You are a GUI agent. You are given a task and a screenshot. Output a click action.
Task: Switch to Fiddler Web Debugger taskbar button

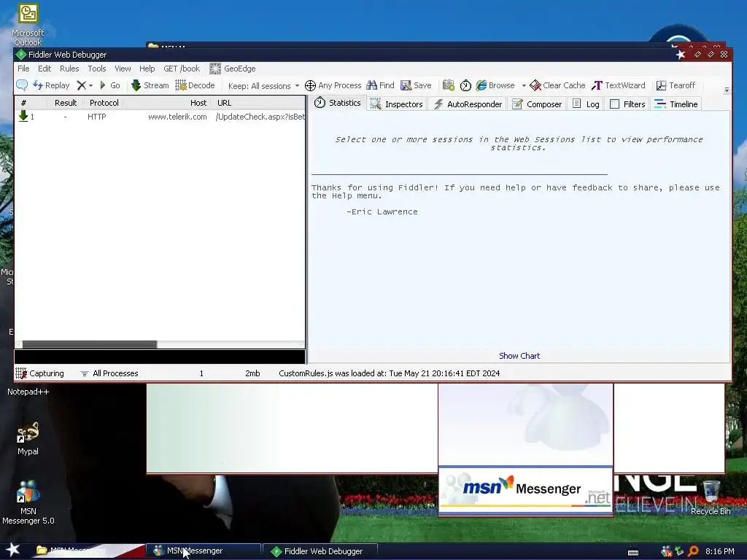pos(320,551)
